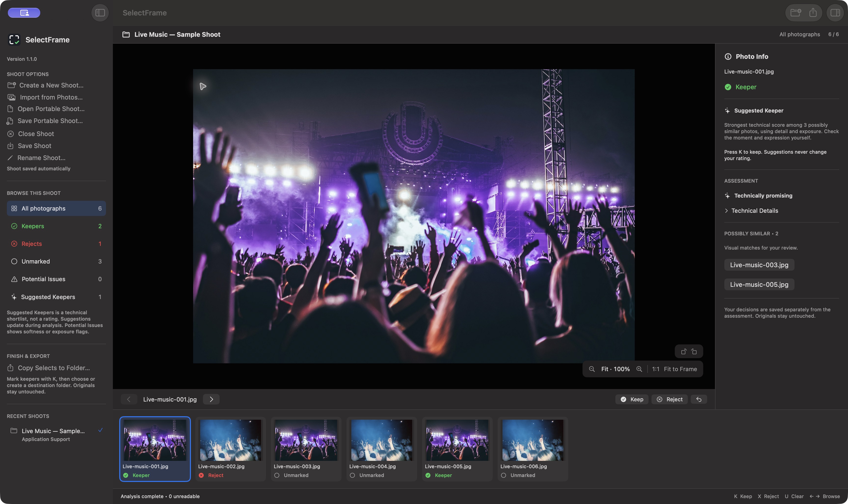Click X Reject shortcut hint in status bar
The height and width of the screenshot is (504, 848).
click(768, 497)
